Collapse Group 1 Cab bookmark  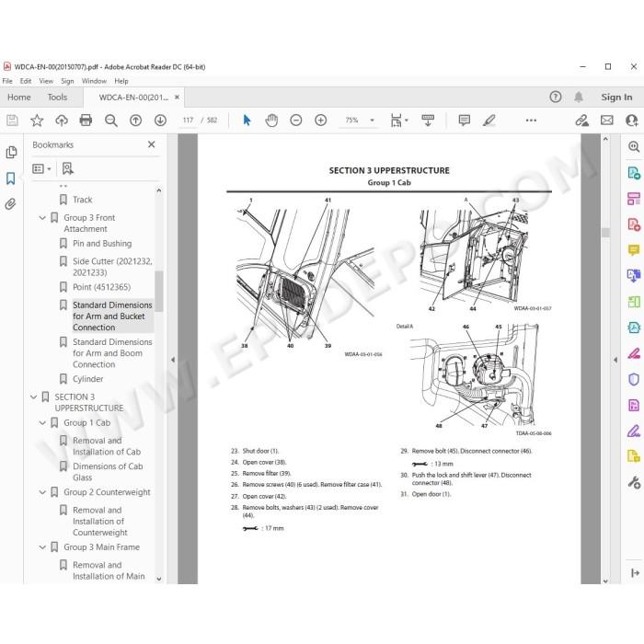tap(42, 422)
